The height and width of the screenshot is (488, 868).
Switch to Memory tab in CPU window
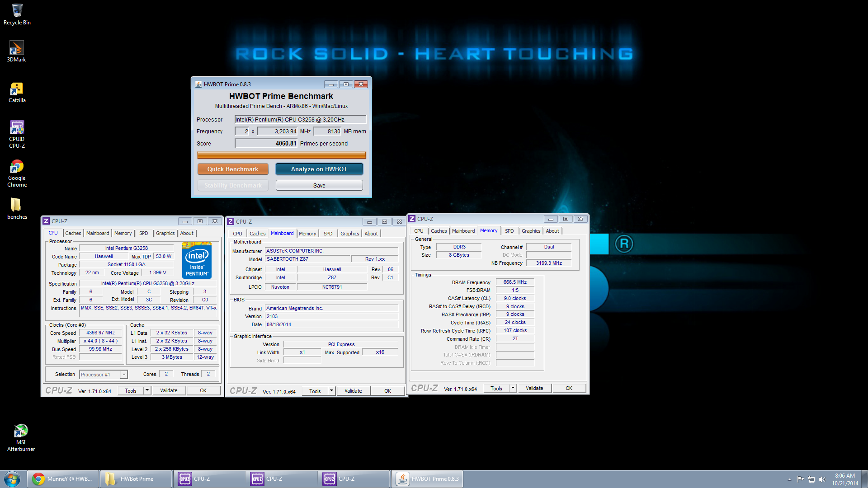click(123, 233)
